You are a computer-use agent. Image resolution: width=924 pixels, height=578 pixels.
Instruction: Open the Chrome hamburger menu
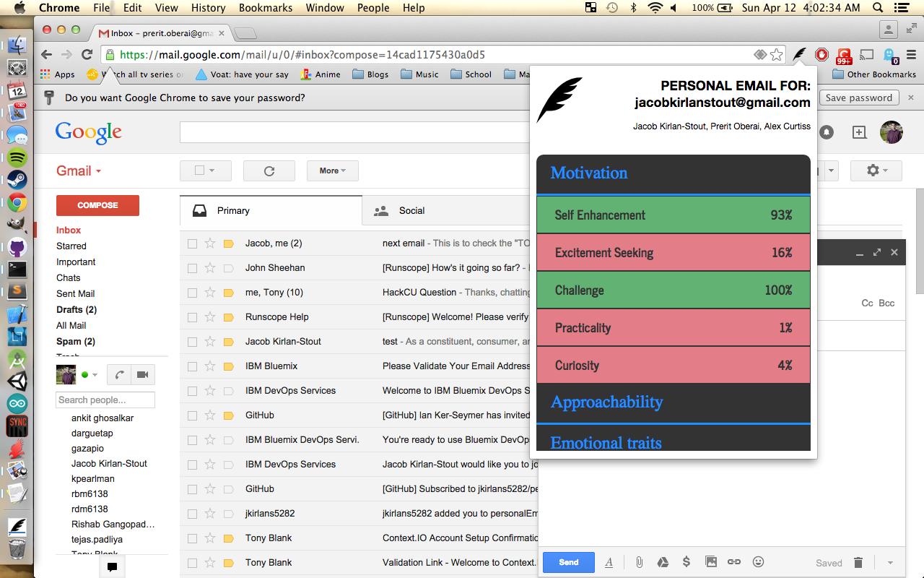pos(911,54)
